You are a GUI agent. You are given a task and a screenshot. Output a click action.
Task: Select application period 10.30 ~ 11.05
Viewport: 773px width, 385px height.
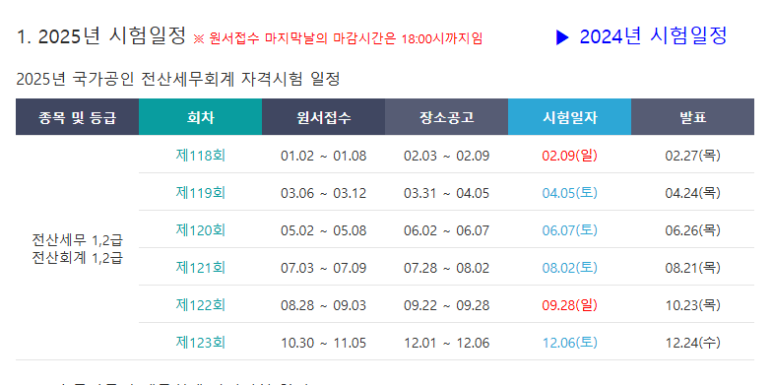pos(323,343)
